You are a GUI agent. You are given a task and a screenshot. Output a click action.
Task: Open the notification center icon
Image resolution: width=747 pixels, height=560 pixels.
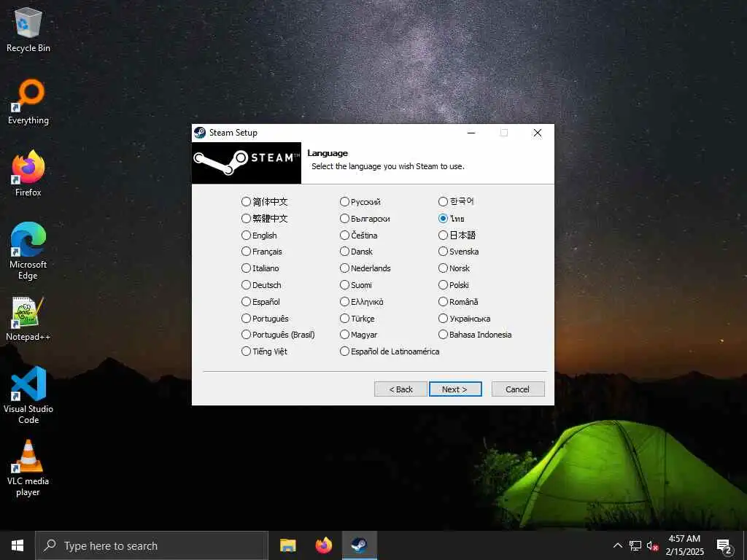[724, 546]
